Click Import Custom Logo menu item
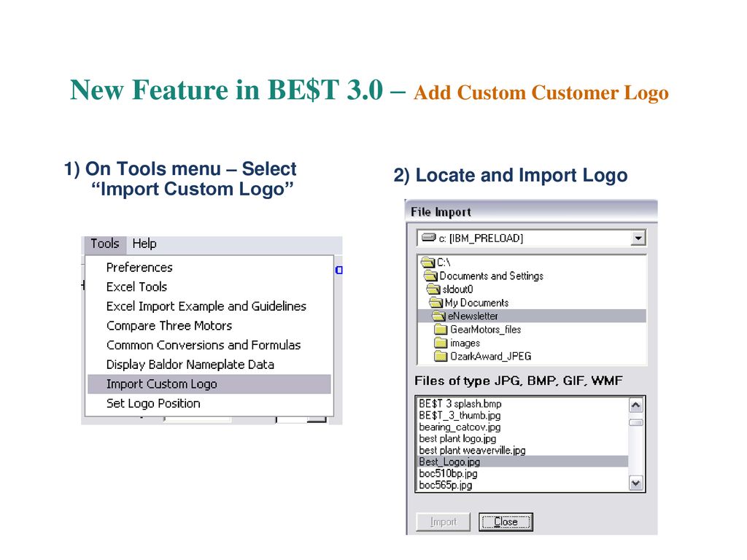Screen dimensions: 747x560 (209, 384)
